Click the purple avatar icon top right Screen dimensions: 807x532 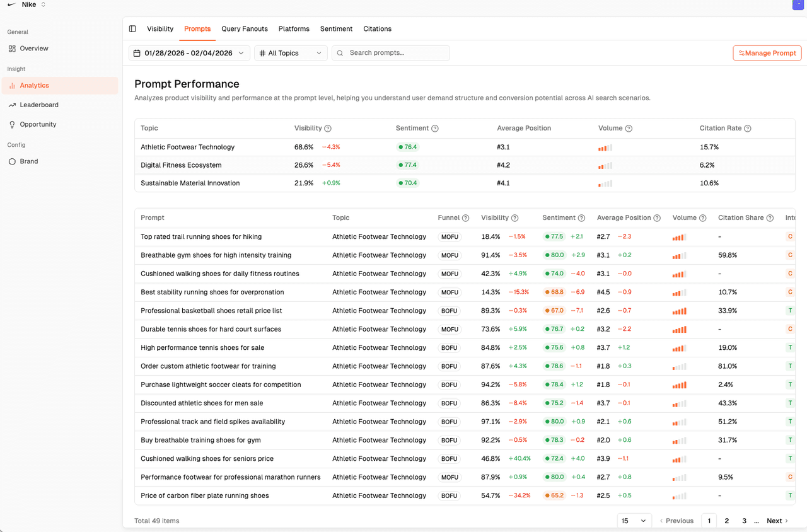(799, 4)
